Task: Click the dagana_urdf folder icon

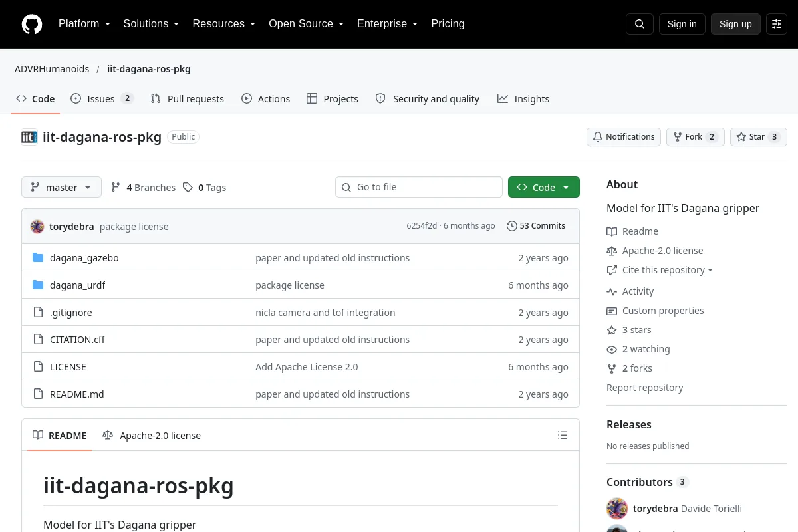Action: pos(38,285)
